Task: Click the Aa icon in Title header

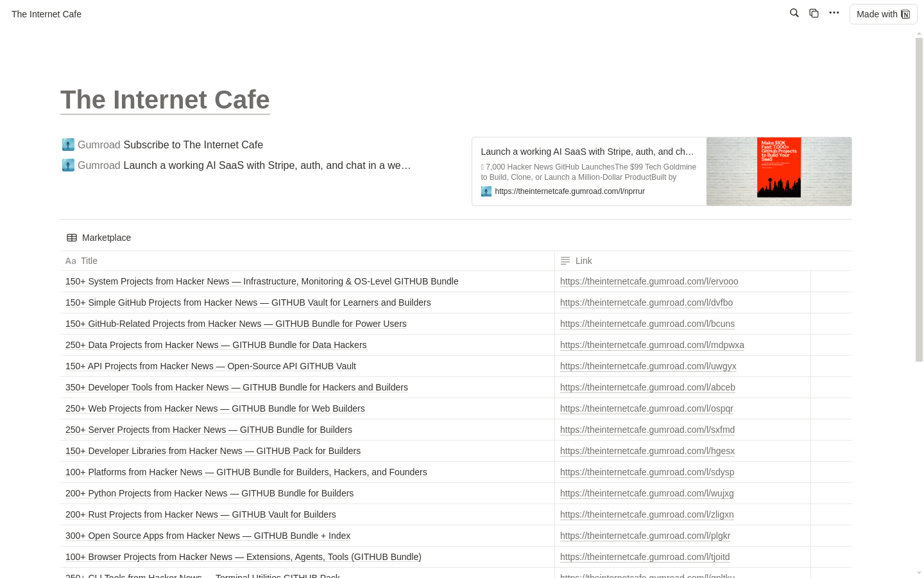Action: tap(71, 261)
